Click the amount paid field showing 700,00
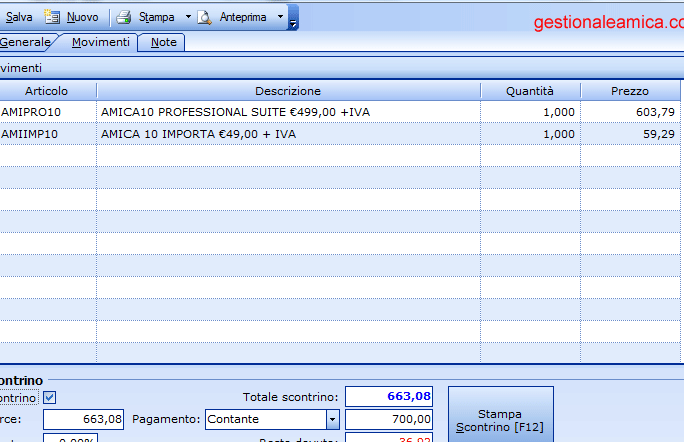Viewport: 684px width, 442px height. tap(389, 419)
